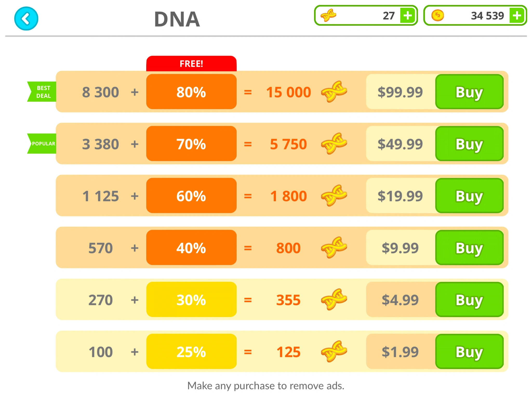Buy the $4.99 DNA pack

(469, 300)
